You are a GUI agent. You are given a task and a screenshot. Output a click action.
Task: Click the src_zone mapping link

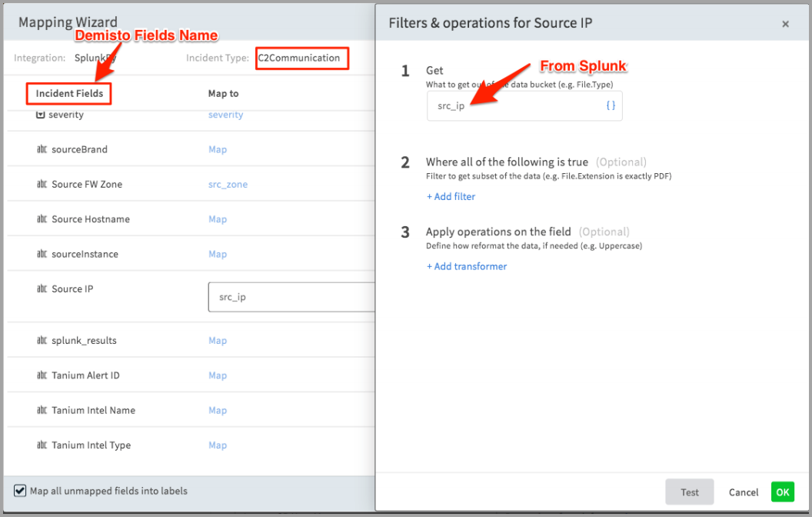(x=228, y=185)
